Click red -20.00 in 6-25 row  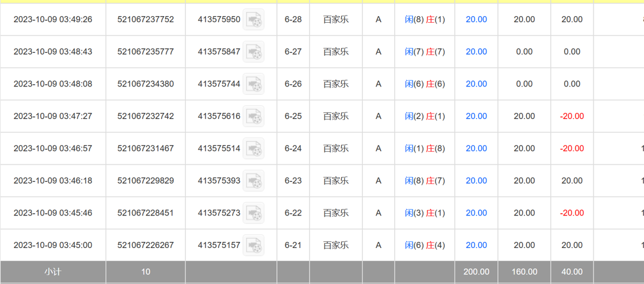(572, 116)
